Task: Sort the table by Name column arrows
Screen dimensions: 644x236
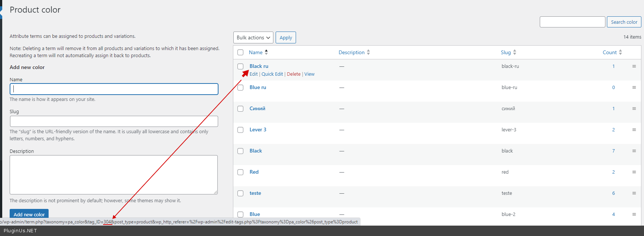Action: pyautogui.click(x=266, y=52)
